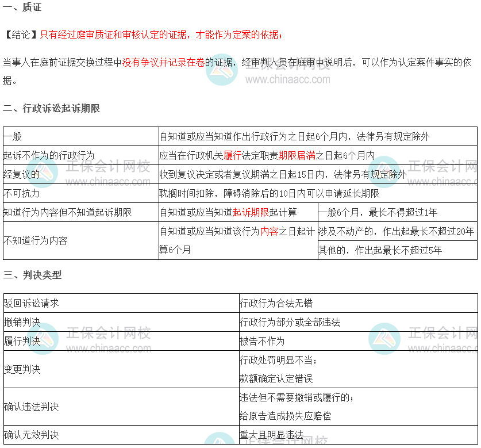Click the "不可抗力" row label
481x448 pixels.
pyautogui.click(x=21, y=193)
